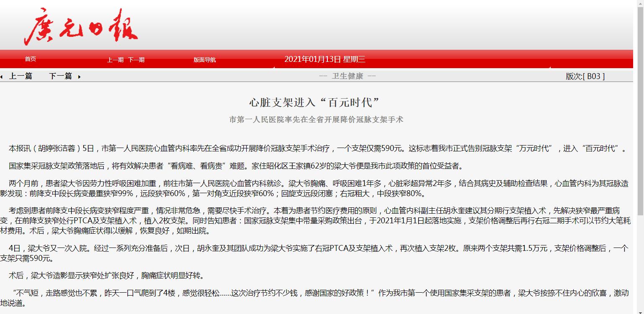
Task: Click the paragraph starting with 国家集采冠脉支架政策
Action: (x=234, y=166)
